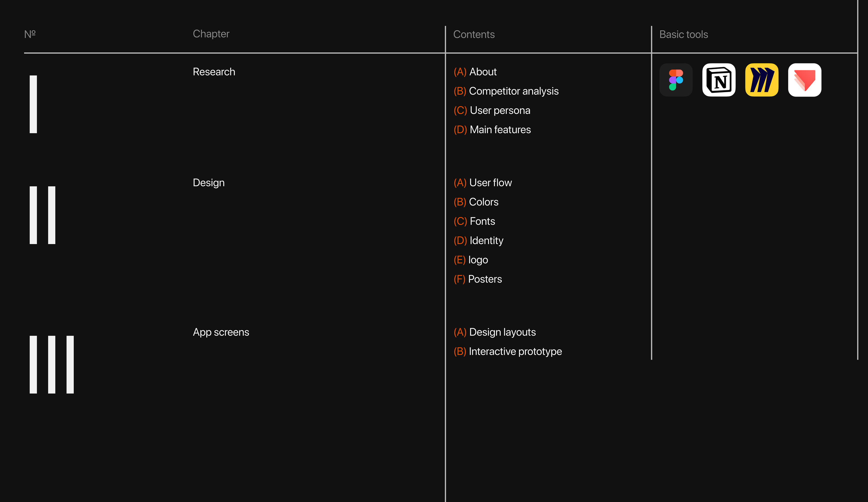This screenshot has height=502, width=868.
Task: Open the Interactive prototype entry
Action: click(508, 351)
